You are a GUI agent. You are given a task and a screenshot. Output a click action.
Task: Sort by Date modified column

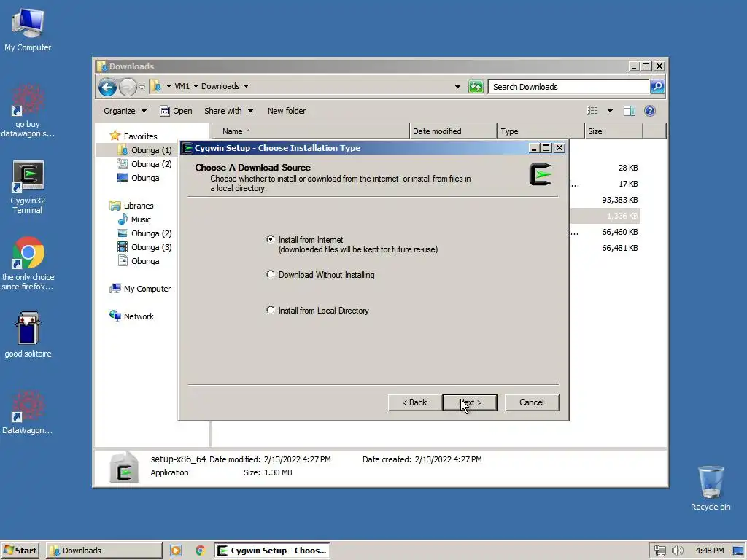tap(452, 131)
